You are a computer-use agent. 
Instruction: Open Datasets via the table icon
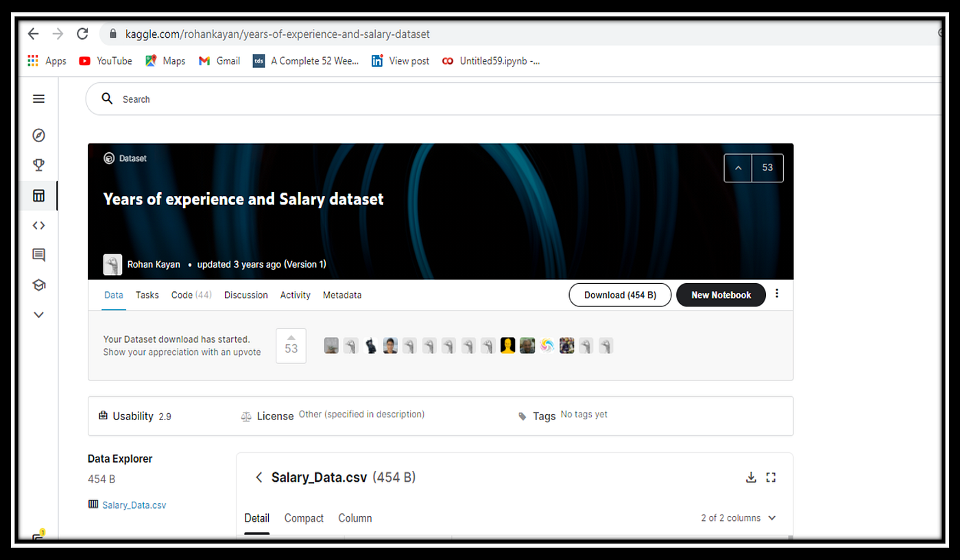point(39,195)
